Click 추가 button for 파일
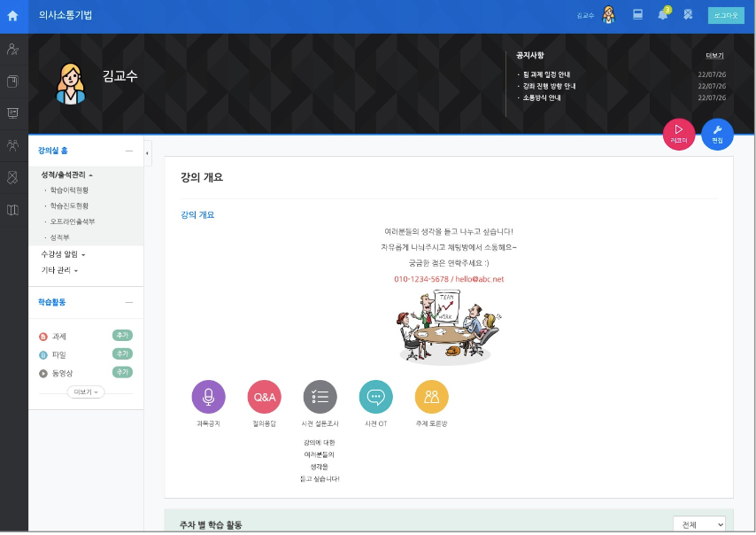This screenshot has height=535, width=756. 122,353
